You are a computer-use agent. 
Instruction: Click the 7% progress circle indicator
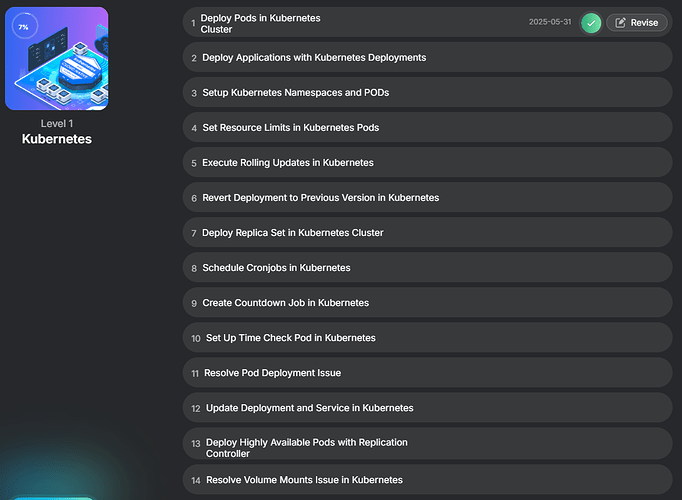[22, 27]
